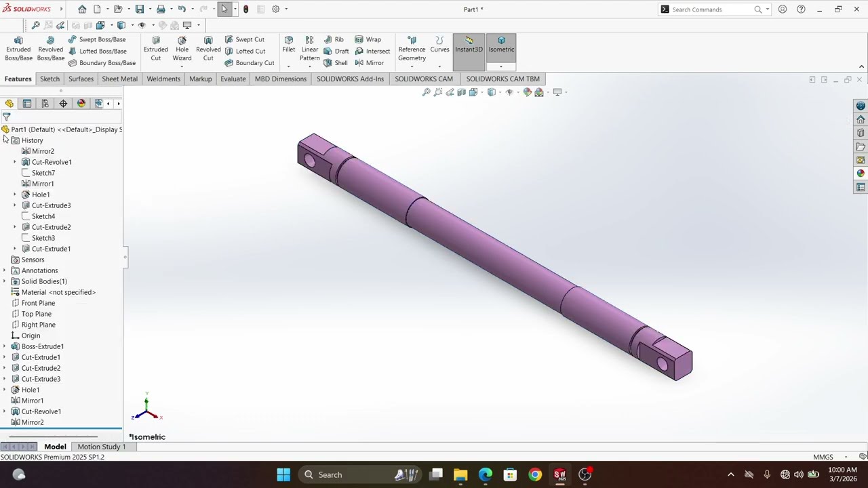The image size is (868, 488).
Task: Open the SOLIDWORKS Add-Ins tab
Action: 350,79
